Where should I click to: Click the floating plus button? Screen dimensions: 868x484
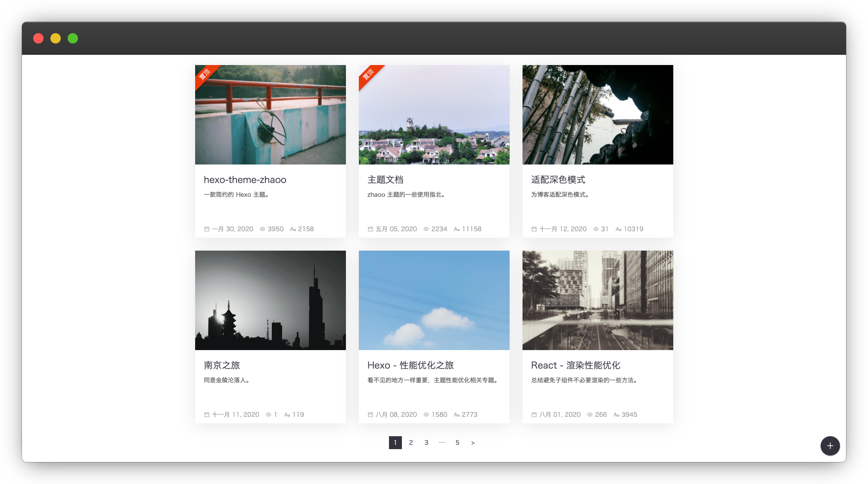pos(830,446)
